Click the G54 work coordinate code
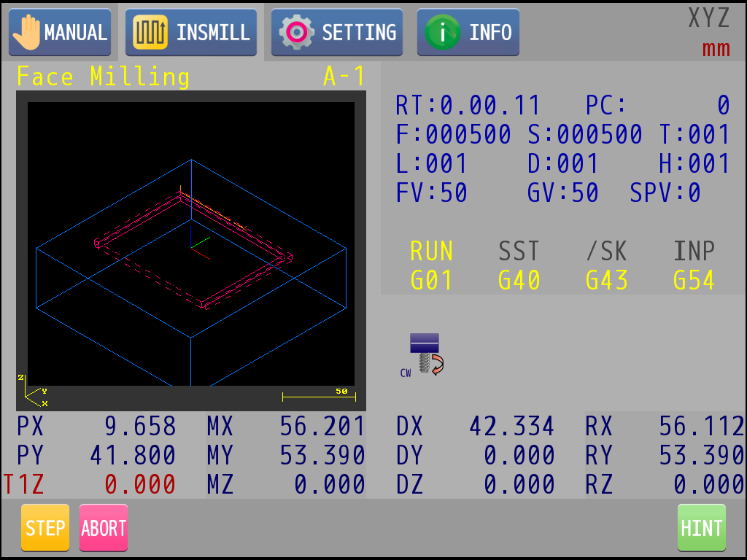 694,280
